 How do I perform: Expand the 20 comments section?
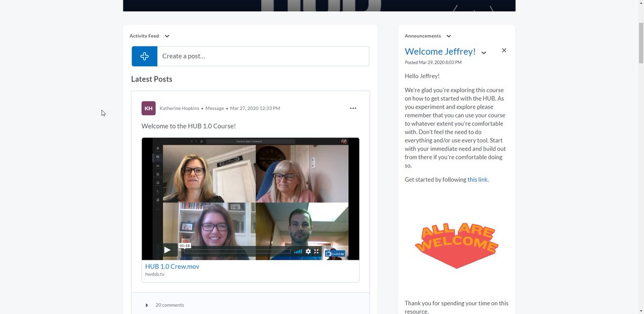[x=165, y=305]
